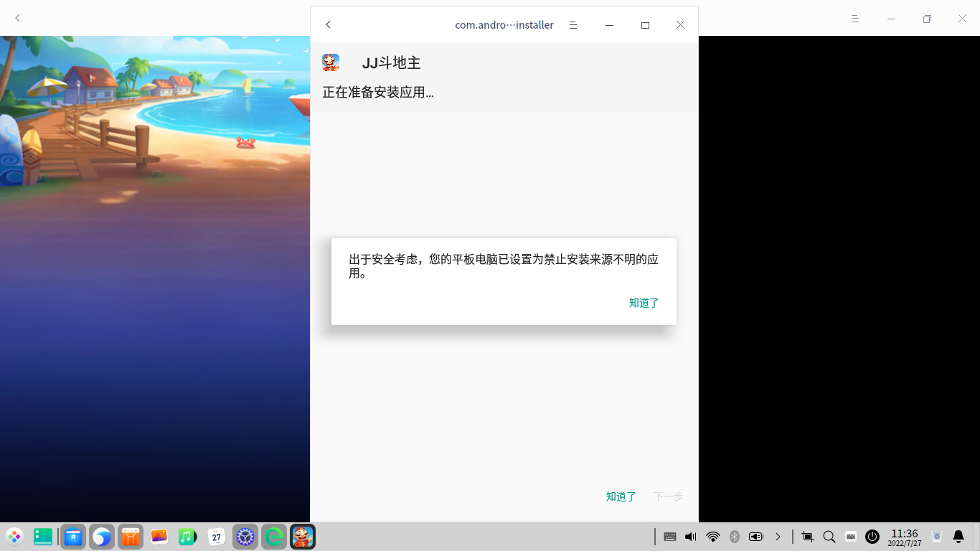The image size is (980, 551).
Task: Expand hidden tray icons with the chevron
Action: (x=778, y=536)
